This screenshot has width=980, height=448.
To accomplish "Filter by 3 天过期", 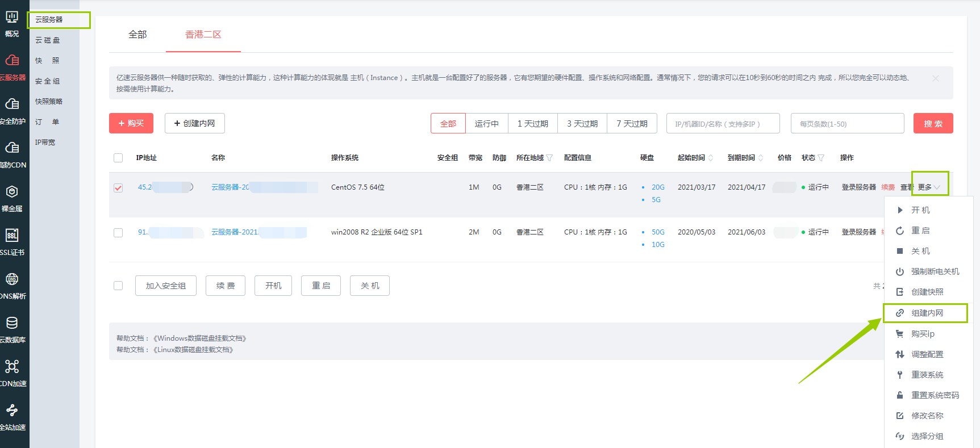I will click(582, 124).
